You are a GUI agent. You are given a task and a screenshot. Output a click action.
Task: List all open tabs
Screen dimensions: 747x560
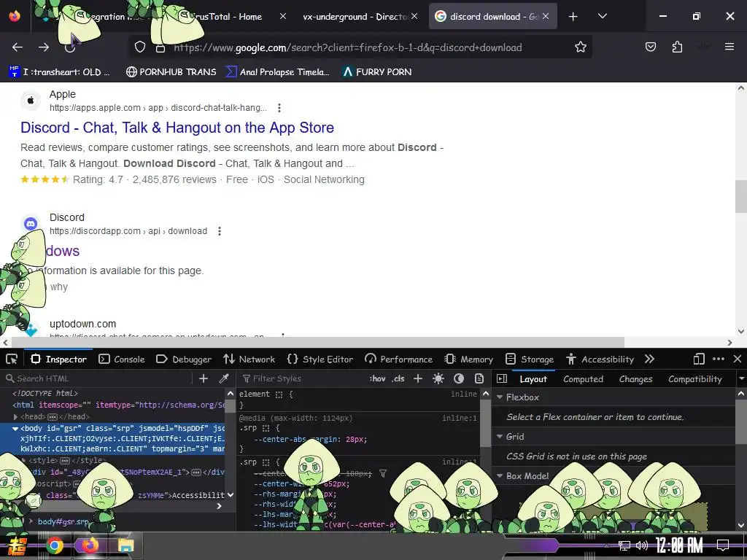point(603,16)
